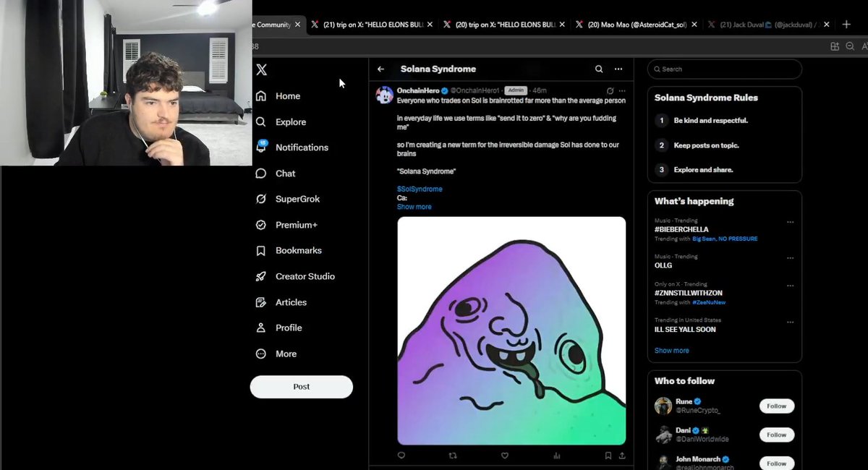Share OnchainHero's post
Image resolution: width=868 pixels, height=470 pixels.
click(622, 456)
